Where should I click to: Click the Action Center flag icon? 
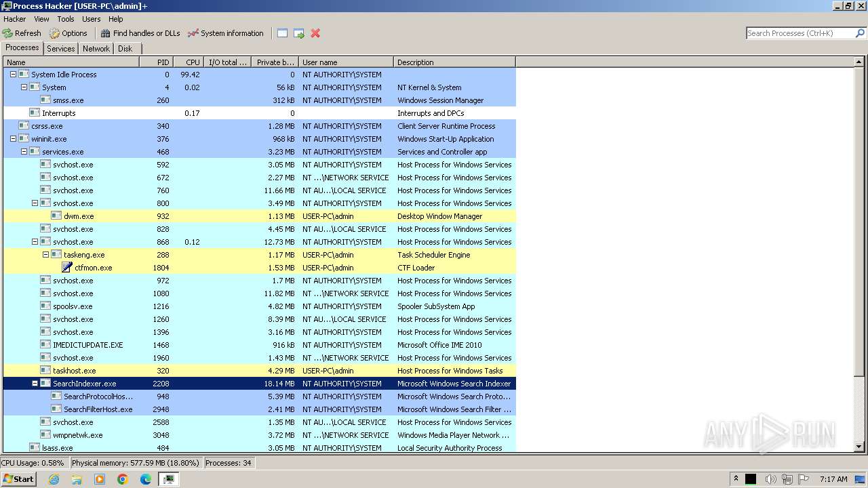click(x=804, y=479)
